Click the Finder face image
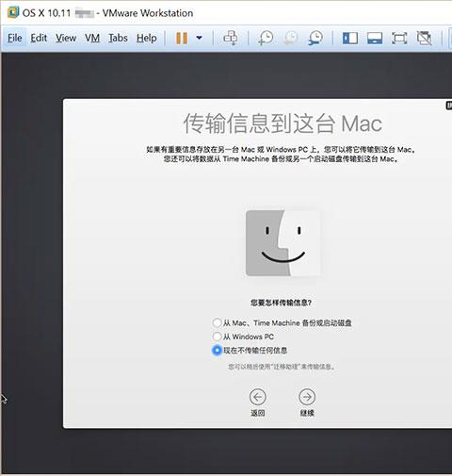This screenshot has height=476, width=452. click(282, 243)
